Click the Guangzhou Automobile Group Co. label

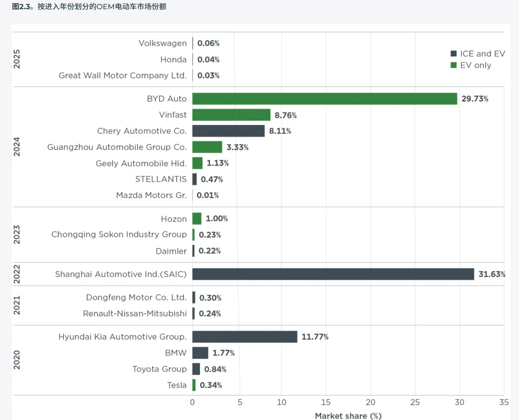[x=117, y=147]
